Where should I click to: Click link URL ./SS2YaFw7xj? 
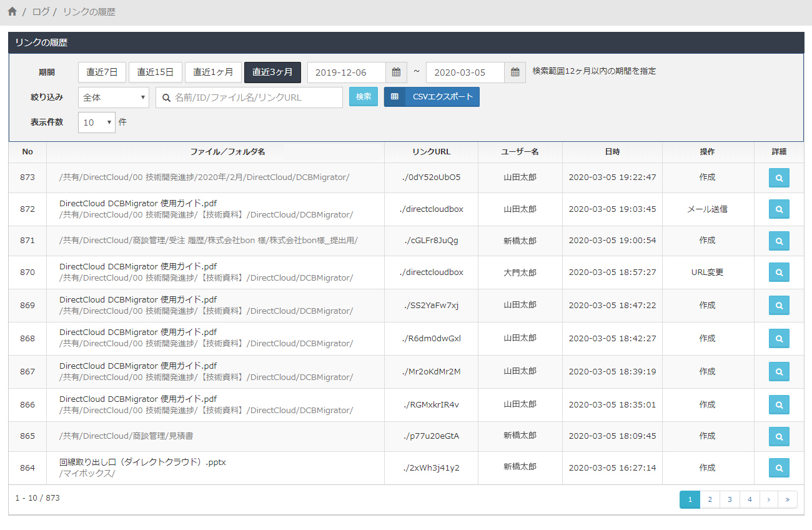pos(431,306)
